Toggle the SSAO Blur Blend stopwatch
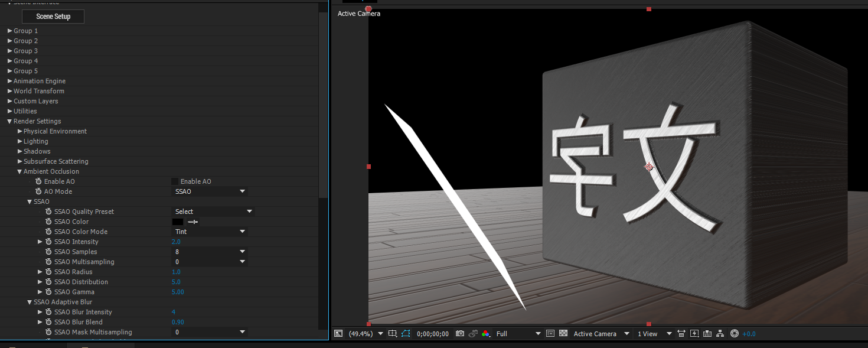 (x=48, y=322)
